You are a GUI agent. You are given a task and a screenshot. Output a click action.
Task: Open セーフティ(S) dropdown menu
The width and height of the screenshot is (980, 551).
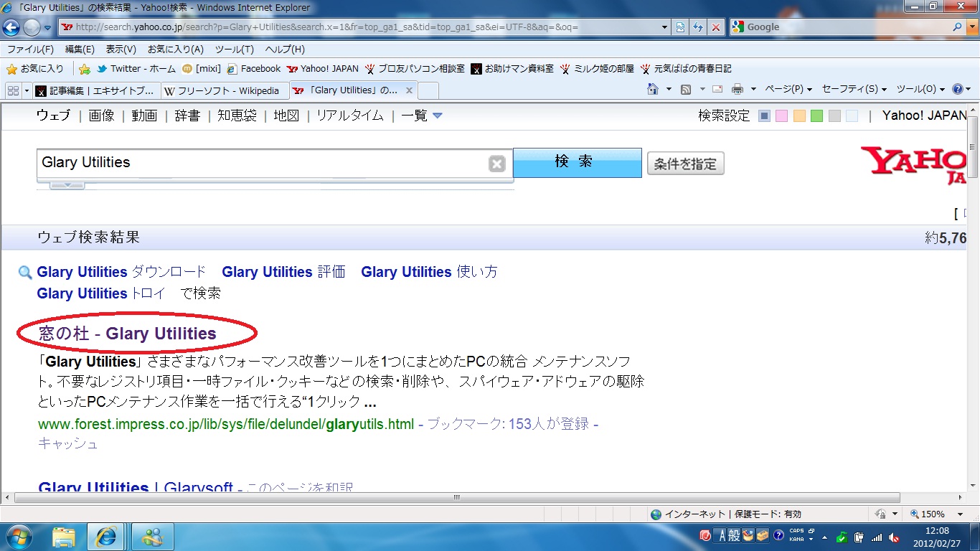pyautogui.click(x=854, y=90)
